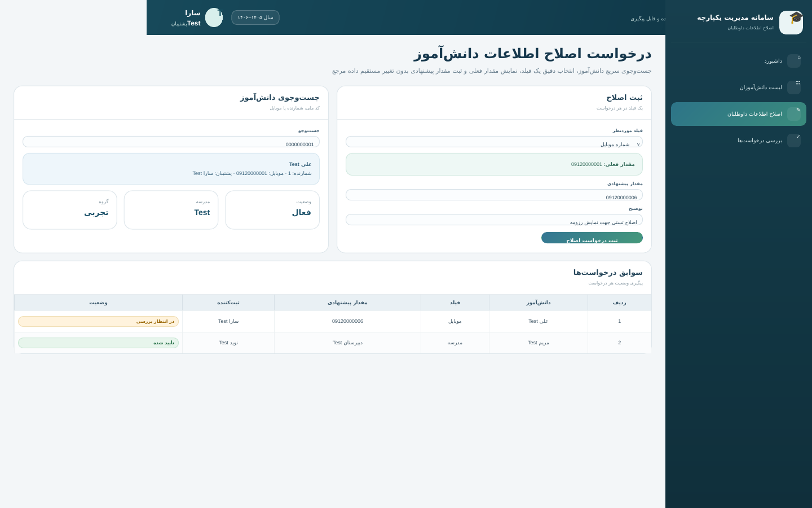Click the مقدار پیشنهادی table column header
The width and height of the screenshot is (812, 508).
click(347, 303)
